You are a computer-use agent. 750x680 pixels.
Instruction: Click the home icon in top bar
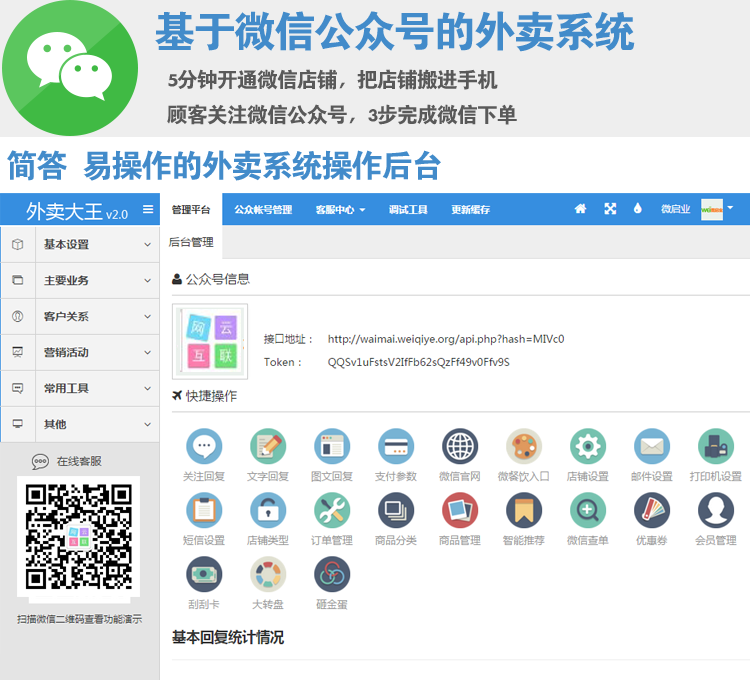(580, 208)
